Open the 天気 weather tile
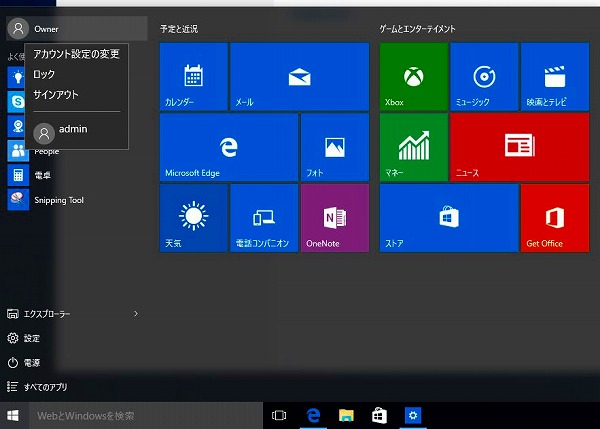 [194, 218]
